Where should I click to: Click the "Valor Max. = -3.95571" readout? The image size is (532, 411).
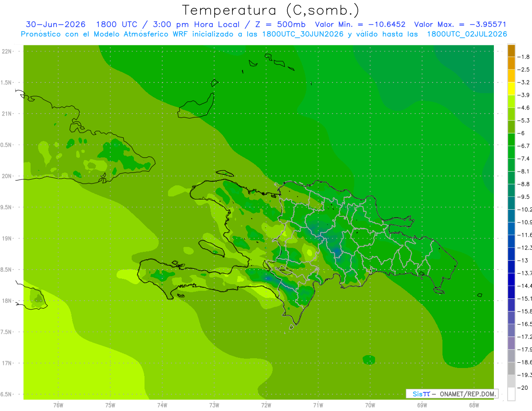click(x=460, y=24)
